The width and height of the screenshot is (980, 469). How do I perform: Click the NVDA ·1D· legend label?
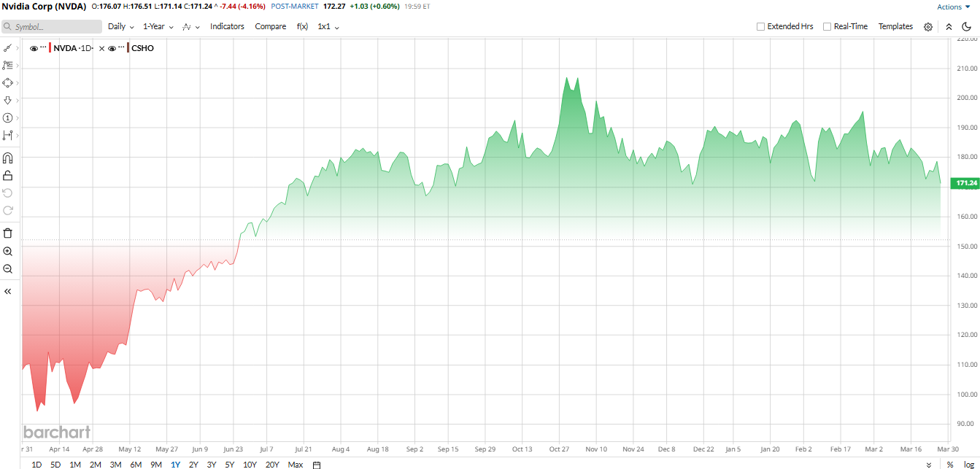pos(74,48)
